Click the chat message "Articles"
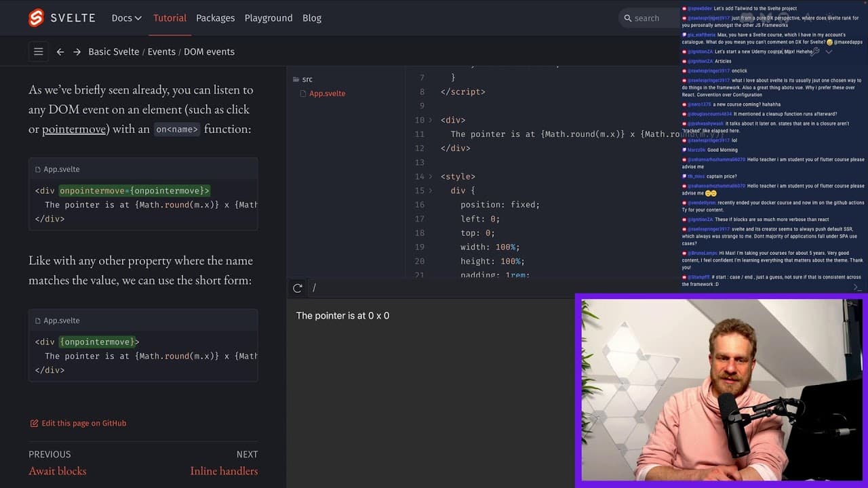This screenshot has height=488, width=868. point(723,61)
